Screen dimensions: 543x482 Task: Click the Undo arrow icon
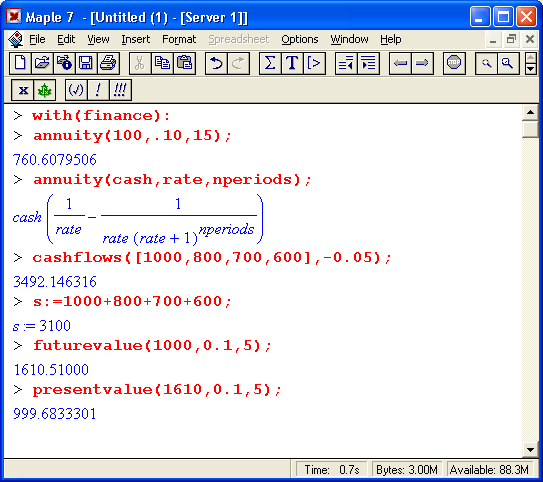click(x=216, y=63)
